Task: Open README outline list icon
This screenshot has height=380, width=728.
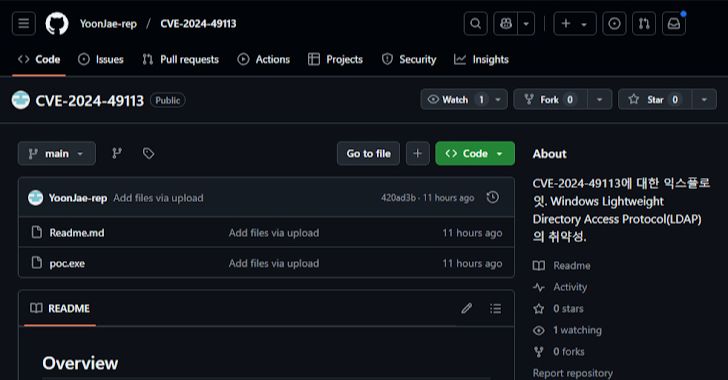Action: (495, 308)
